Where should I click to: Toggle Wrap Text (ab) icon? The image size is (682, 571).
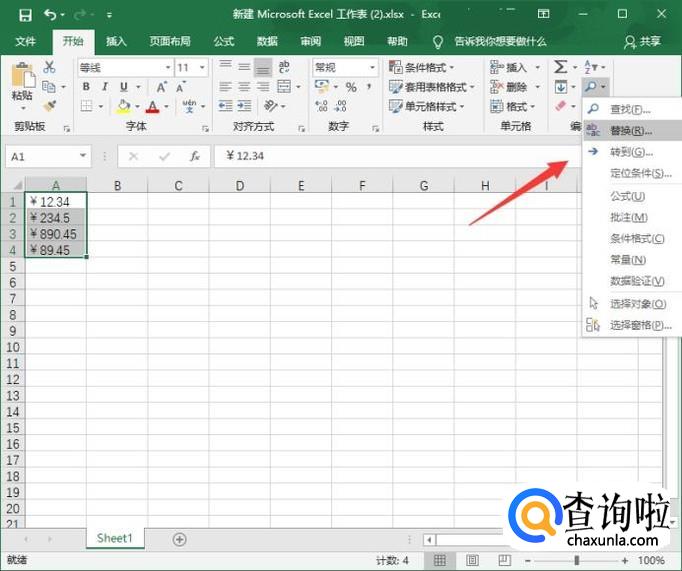click(x=284, y=67)
